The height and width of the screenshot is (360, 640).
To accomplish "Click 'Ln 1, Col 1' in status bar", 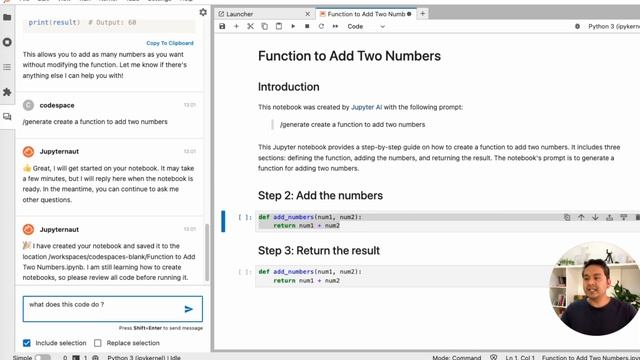I will [x=520, y=358].
